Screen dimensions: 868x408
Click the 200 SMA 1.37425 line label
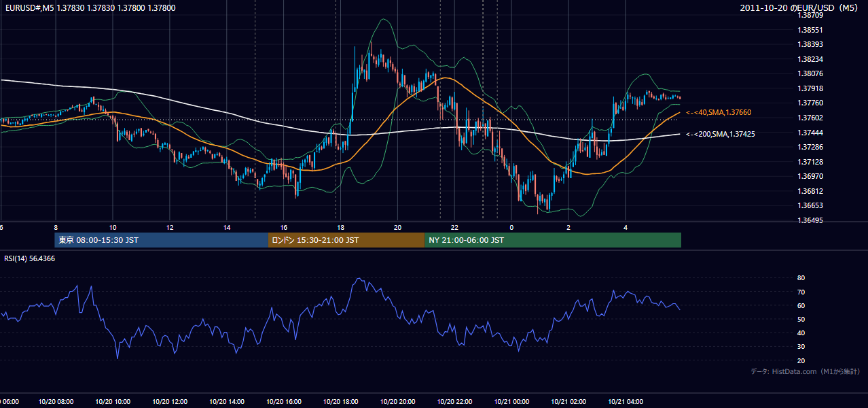(721, 134)
